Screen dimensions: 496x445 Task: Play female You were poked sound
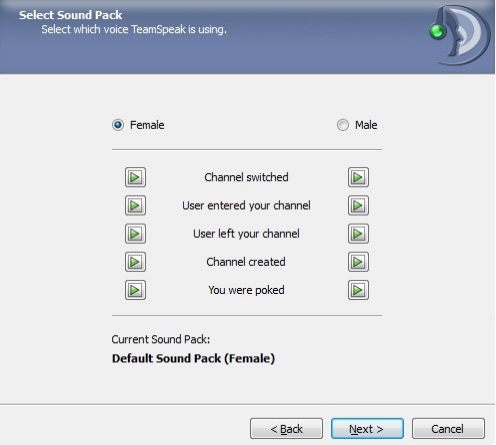135,290
